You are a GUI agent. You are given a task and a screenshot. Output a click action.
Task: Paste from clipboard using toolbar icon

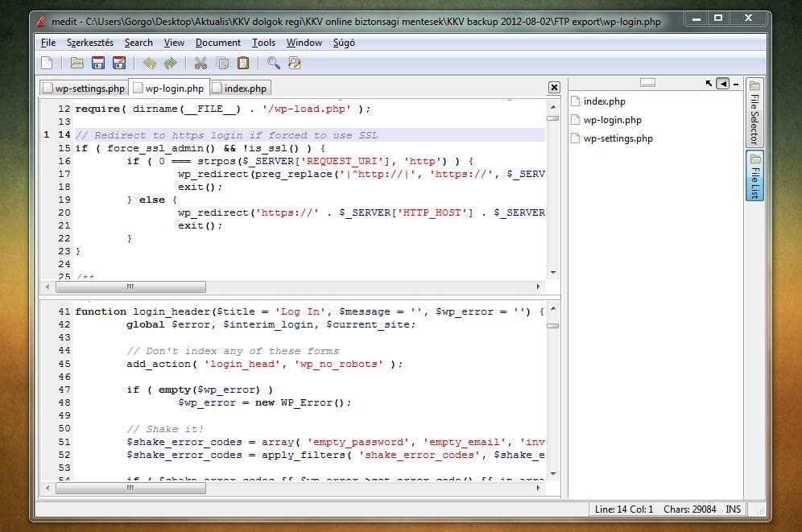pyautogui.click(x=243, y=63)
